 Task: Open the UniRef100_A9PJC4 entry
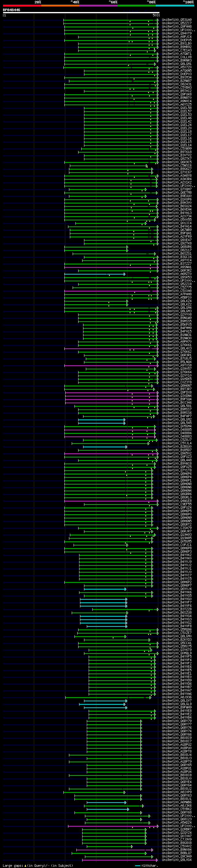pos(177,37)
